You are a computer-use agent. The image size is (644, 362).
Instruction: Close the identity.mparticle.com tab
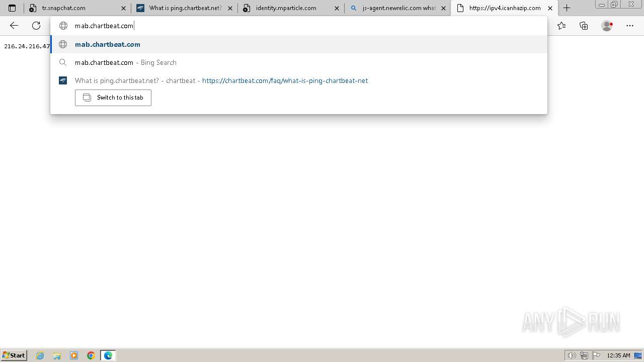[337, 8]
